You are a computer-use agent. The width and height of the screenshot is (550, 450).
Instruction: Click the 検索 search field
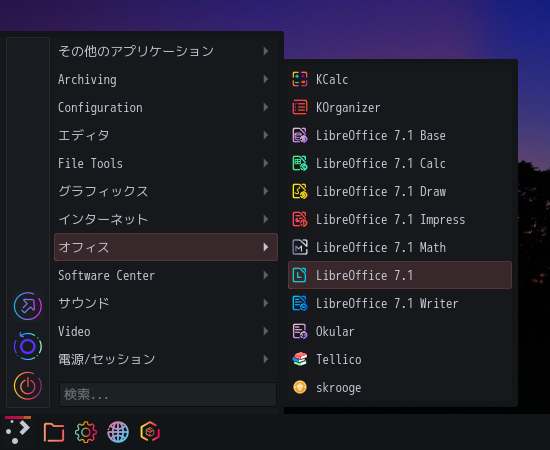click(x=168, y=394)
